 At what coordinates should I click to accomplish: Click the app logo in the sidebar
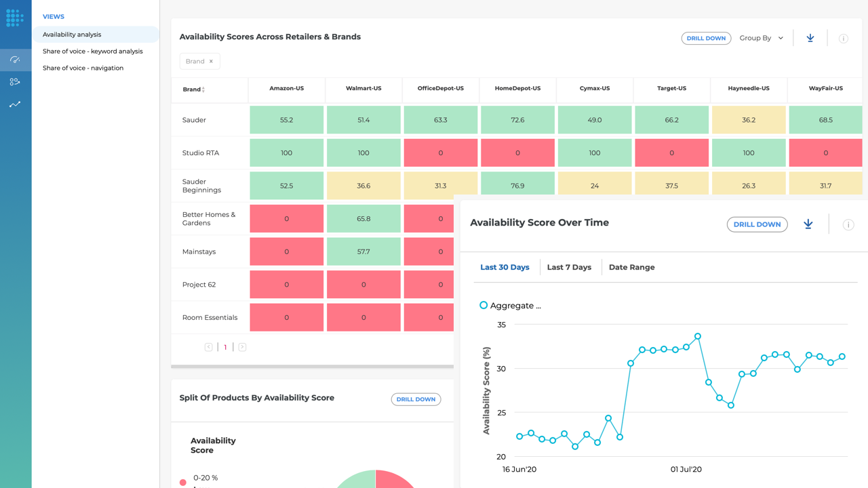pyautogui.click(x=15, y=17)
